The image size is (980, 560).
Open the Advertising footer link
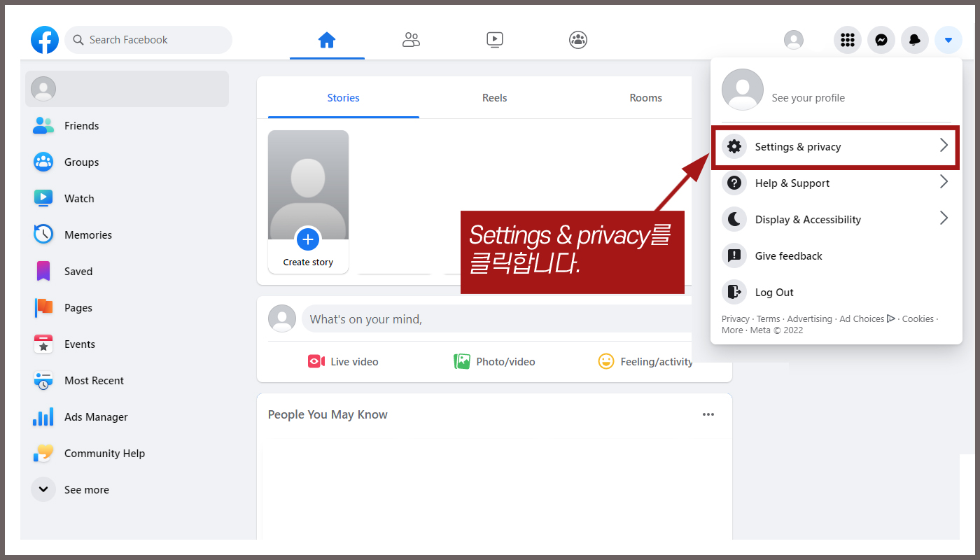[809, 319]
